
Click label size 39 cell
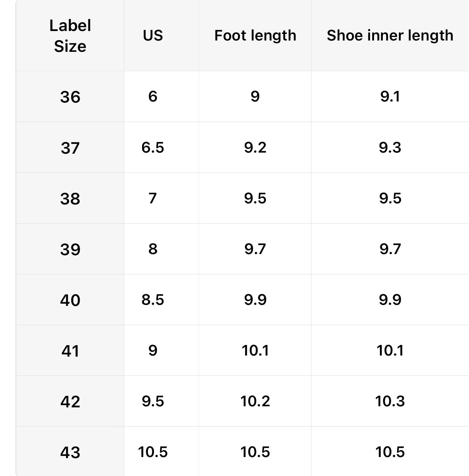click(x=70, y=249)
